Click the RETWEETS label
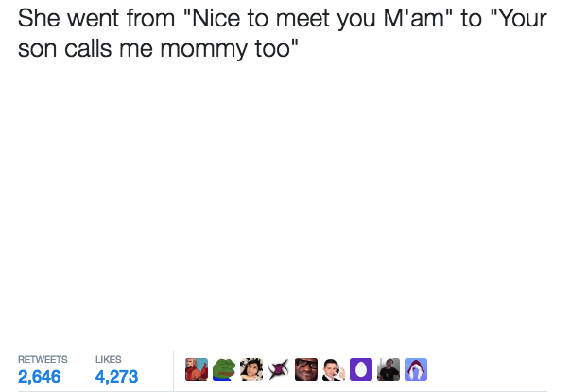Viewport: 570px width, 392px height. coord(43,359)
